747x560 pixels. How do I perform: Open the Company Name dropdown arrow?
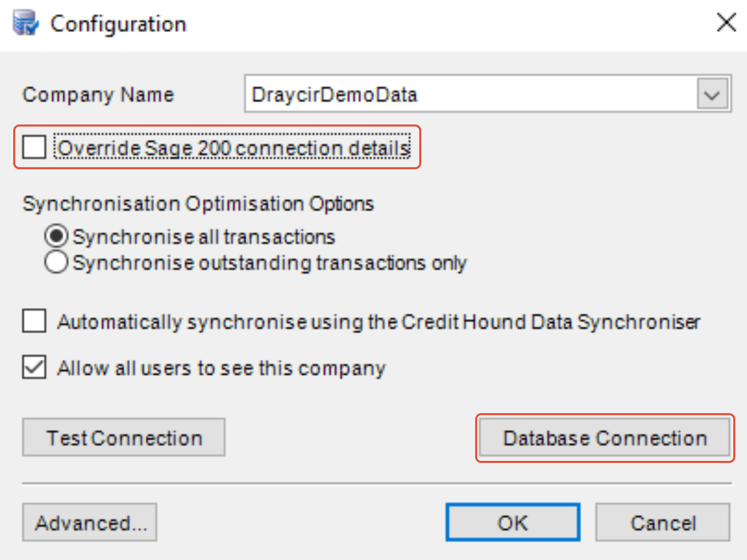(x=712, y=95)
